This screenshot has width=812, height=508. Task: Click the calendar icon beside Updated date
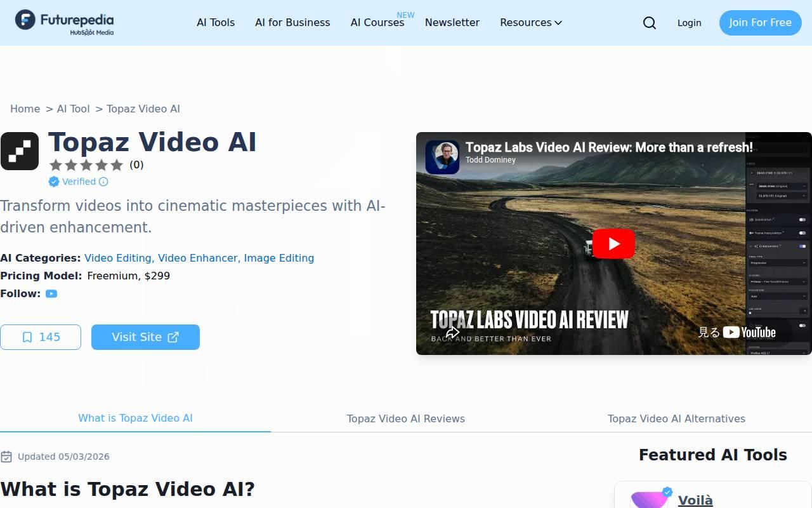[x=6, y=457]
